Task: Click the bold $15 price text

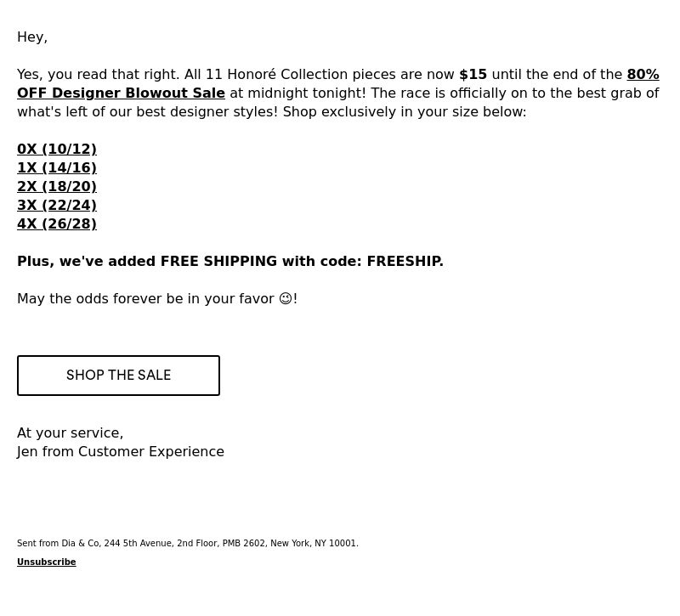Action: click(473, 74)
